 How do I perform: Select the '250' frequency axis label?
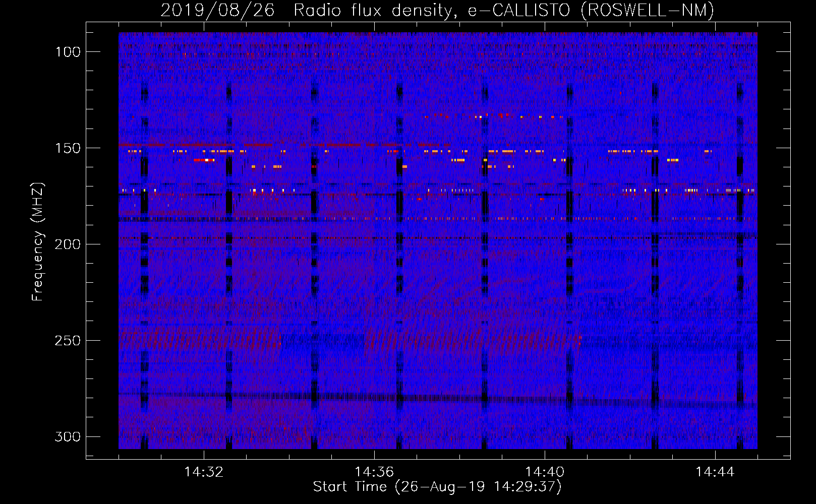68,341
